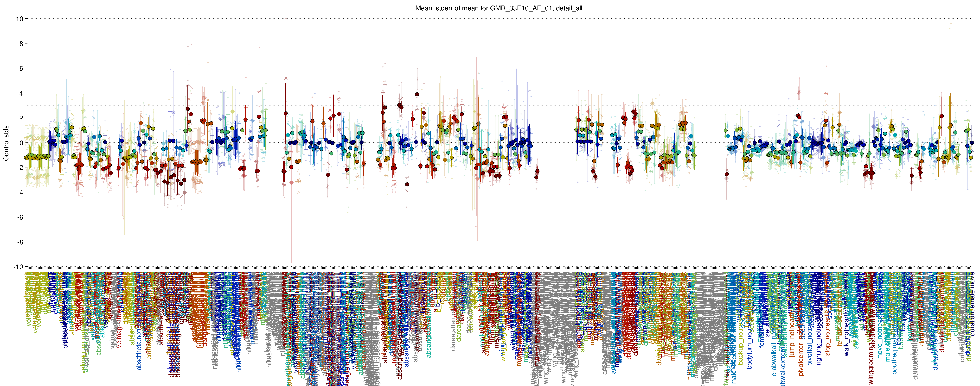Click the 'Control stds' y-axis label

point(6,143)
